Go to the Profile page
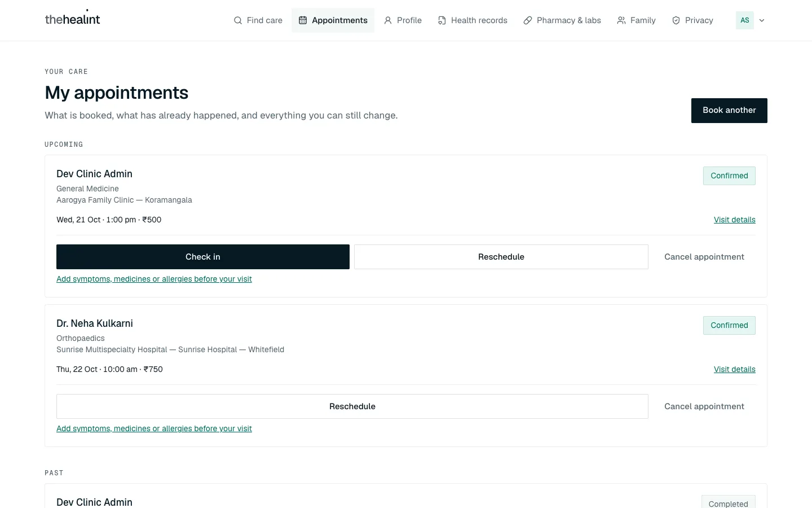This screenshot has height=508, width=812. pos(403,20)
